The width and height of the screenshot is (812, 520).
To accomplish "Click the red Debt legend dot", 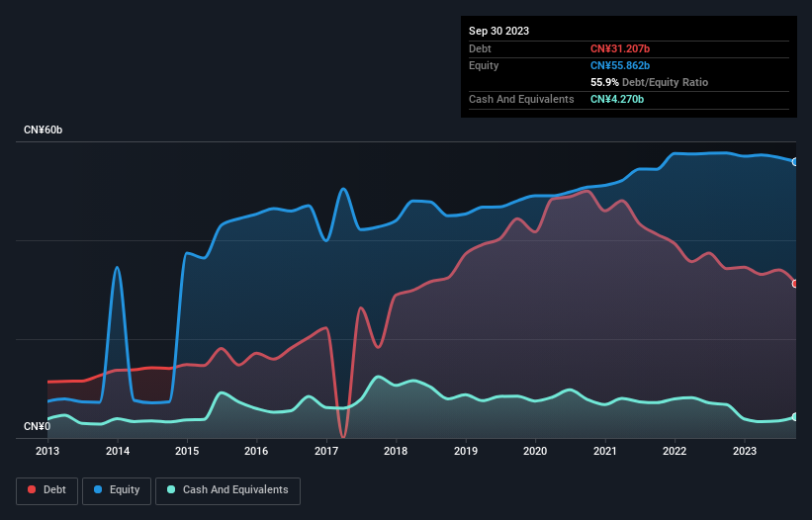I will (32, 489).
